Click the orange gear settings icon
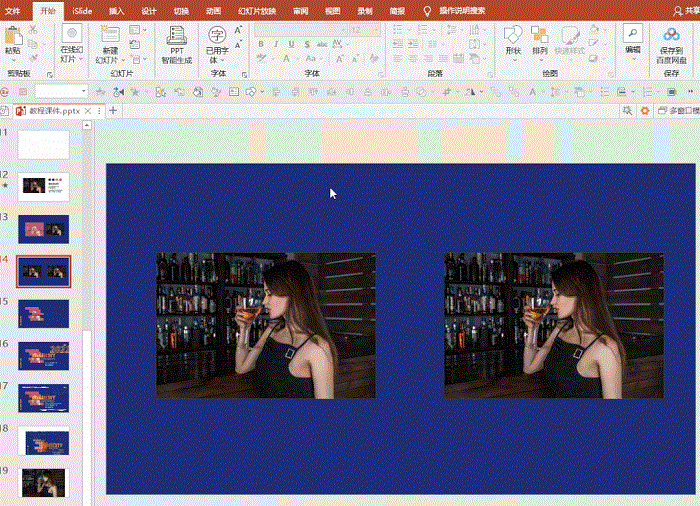 [645, 110]
